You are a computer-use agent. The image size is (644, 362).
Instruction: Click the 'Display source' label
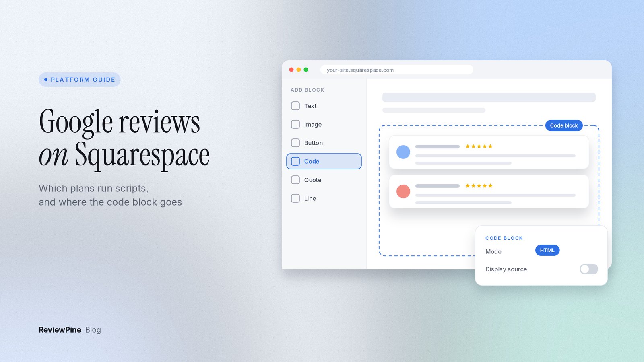(506, 269)
